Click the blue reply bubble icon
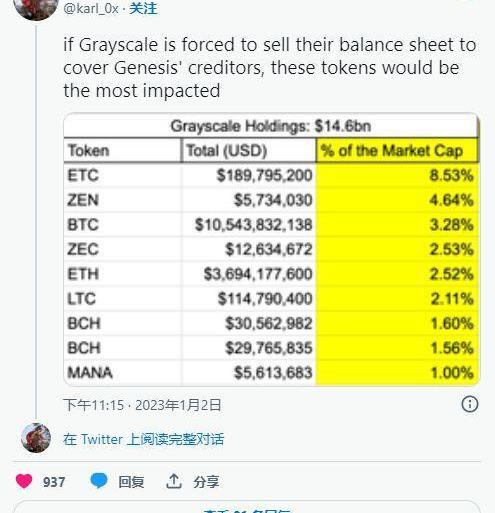 pyautogui.click(x=99, y=481)
